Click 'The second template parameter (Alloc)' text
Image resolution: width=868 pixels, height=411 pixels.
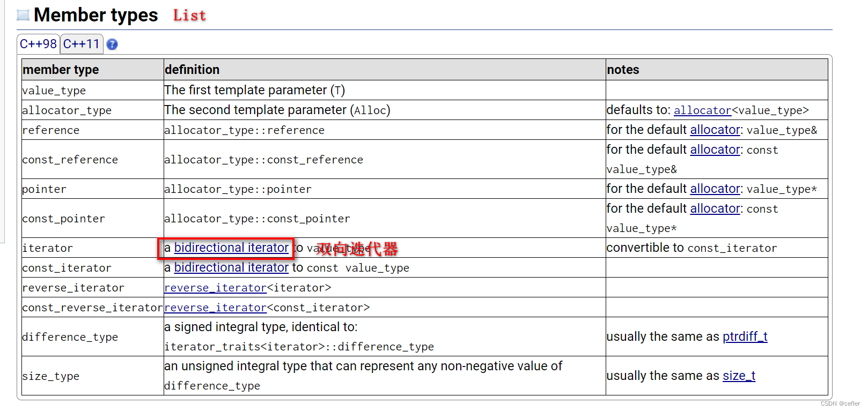point(277,110)
